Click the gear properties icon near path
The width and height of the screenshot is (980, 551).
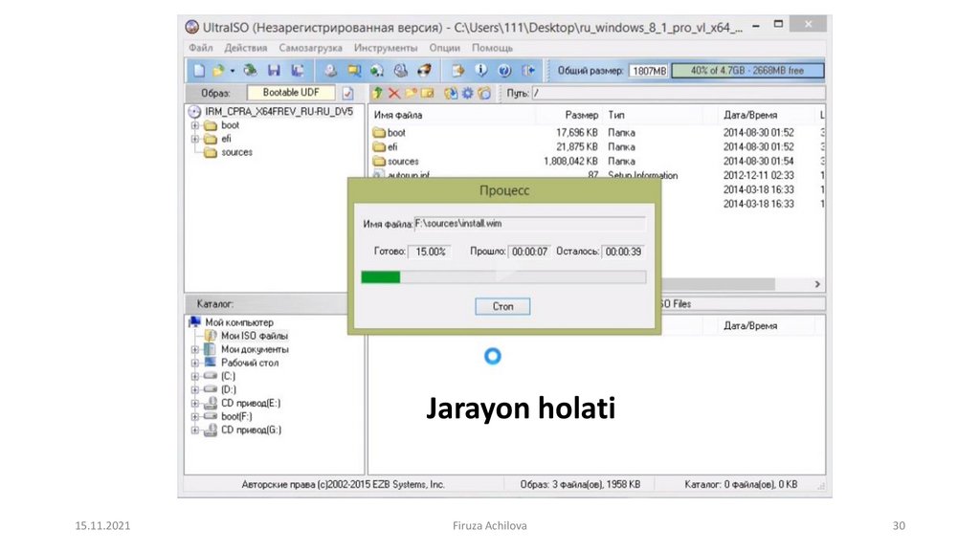tap(468, 94)
